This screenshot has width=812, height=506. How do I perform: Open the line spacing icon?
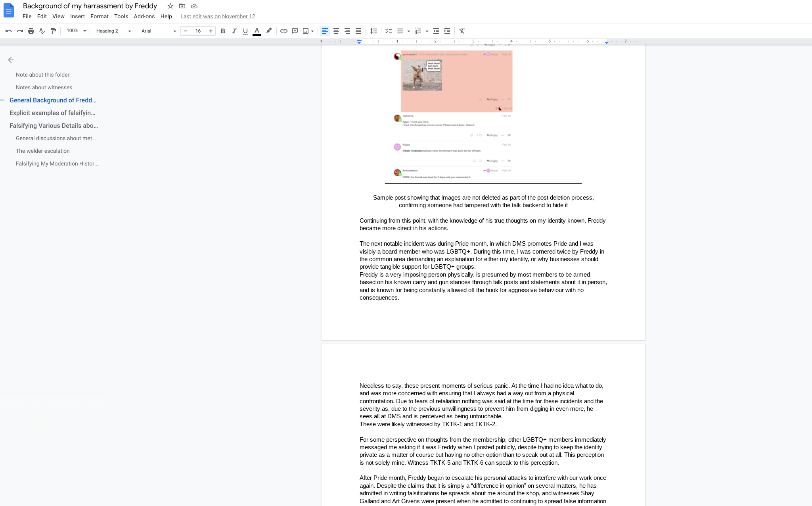coord(373,31)
